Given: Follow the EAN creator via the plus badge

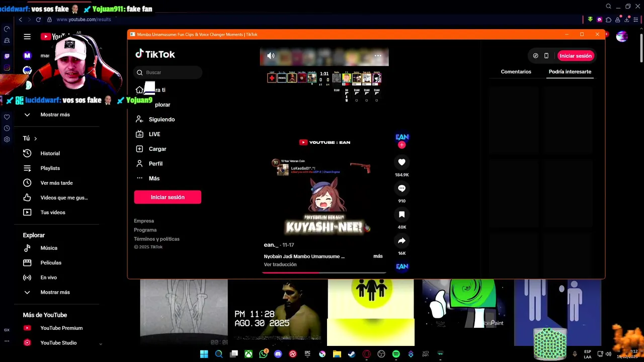Looking at the screenshot, I should (401, 145).
